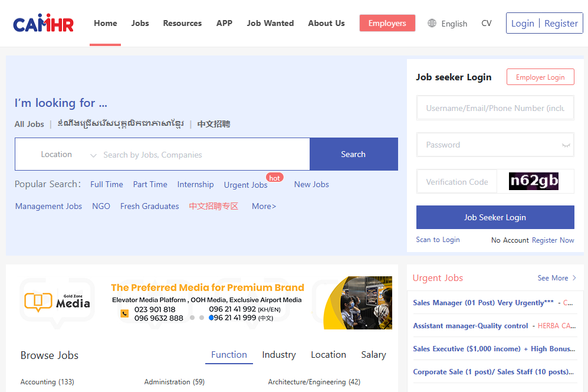Focus the Username/Email/Phone input field

(x=495, y=108)
